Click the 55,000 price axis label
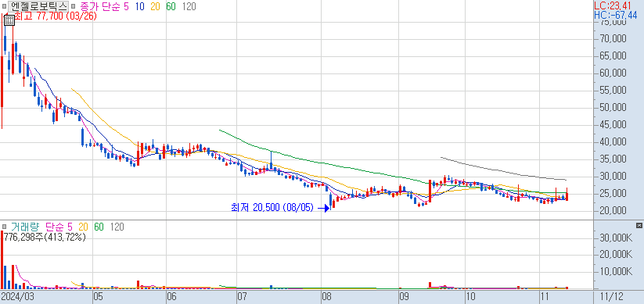The height and width of the screenshot is (304, 644). pos(613,91)
